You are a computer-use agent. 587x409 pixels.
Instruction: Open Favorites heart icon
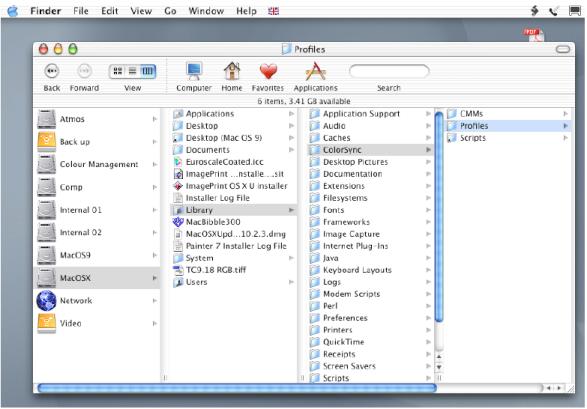(x=268, y=71)
